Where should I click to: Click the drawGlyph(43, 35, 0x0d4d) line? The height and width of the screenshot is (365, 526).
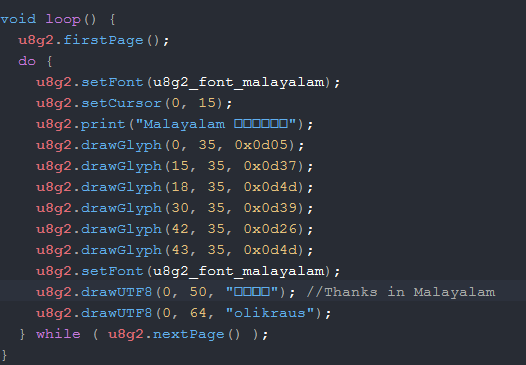tap(175, 250)
